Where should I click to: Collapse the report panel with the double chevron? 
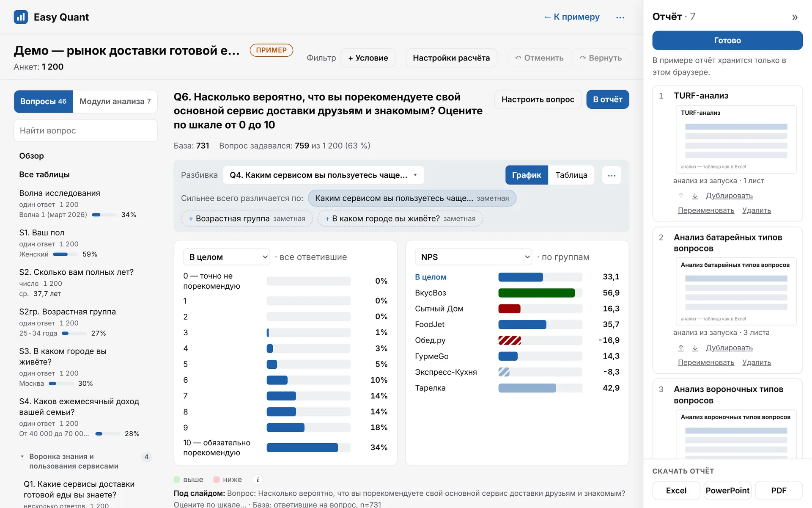795,17
